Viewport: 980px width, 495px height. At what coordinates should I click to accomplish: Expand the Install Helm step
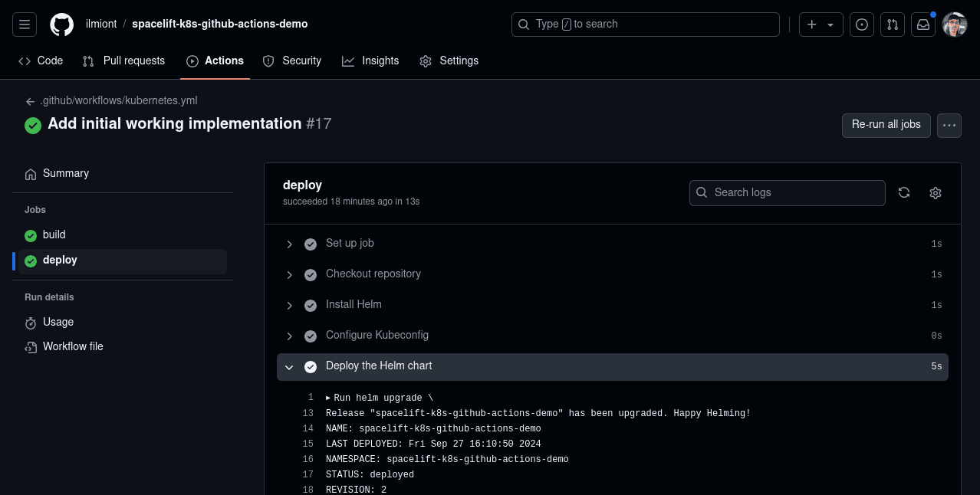pyautogui.click(x=613, y=305)
